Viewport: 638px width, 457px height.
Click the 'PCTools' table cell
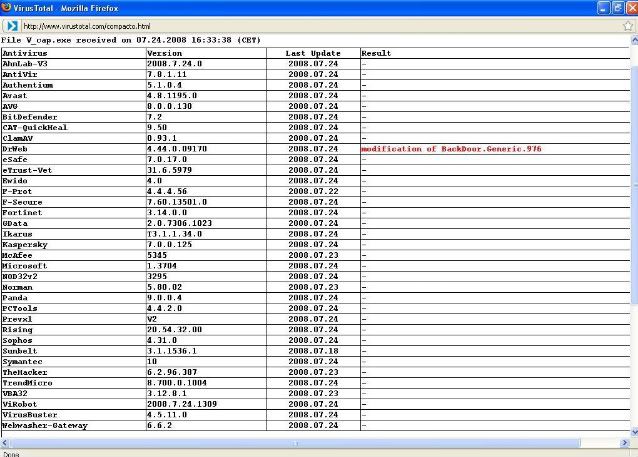[x=74, y=308]
